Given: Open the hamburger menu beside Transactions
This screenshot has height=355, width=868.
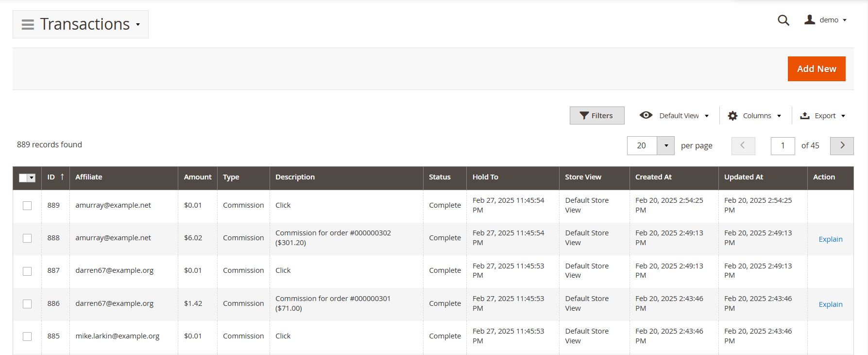Looking at the screenshot, I should point(28,24).
